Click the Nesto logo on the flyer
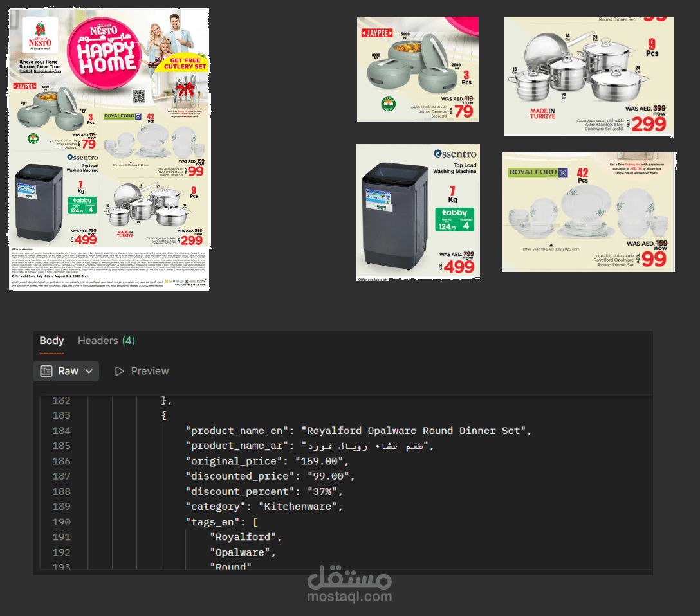 [40, 35]
